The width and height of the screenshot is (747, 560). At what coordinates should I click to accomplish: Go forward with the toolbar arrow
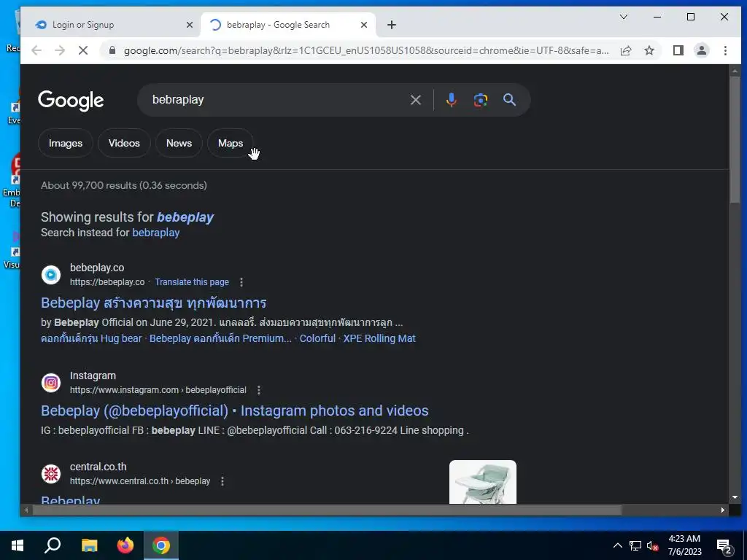60,50
